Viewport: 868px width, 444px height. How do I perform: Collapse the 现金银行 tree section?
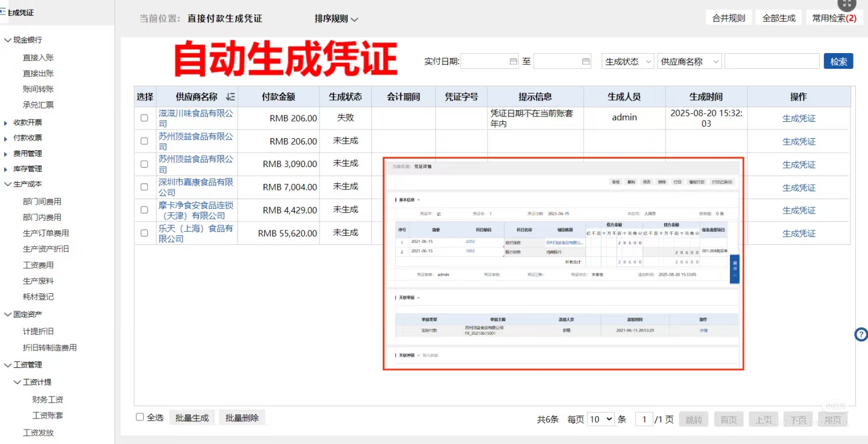(8, 40)
